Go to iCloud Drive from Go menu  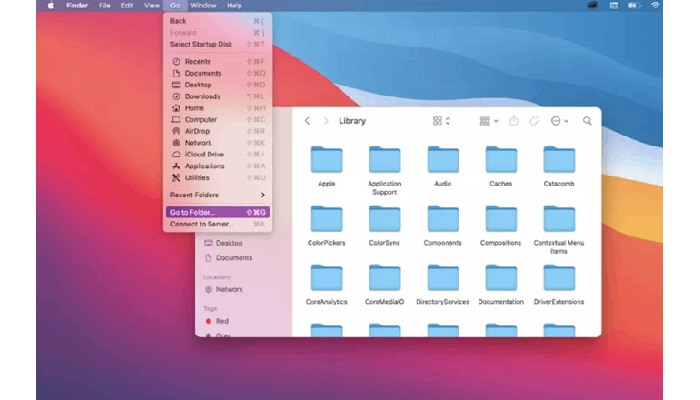[217, 154]
